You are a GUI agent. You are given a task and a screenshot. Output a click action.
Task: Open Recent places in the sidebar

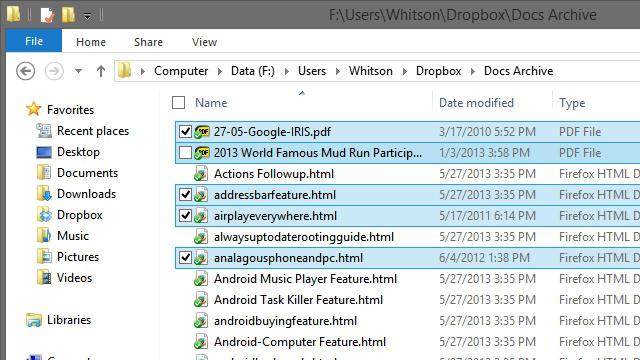[x=93, y=131]
